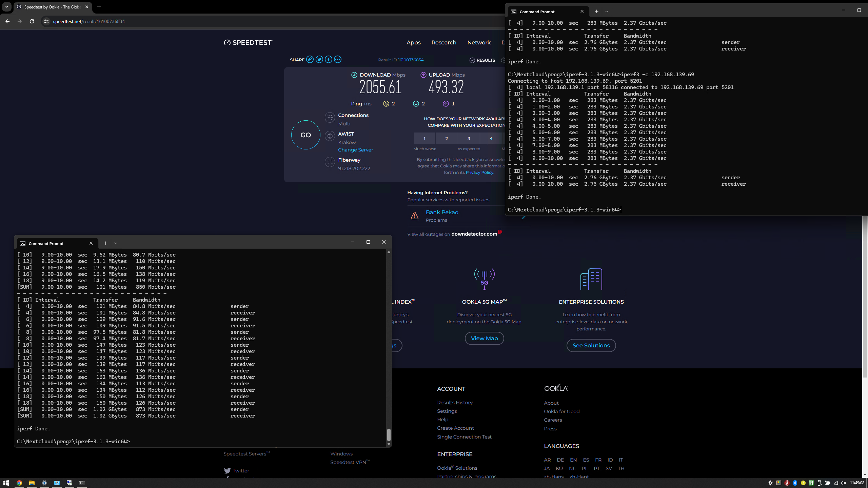Open more share options ellipsis icon

point(338,59)
